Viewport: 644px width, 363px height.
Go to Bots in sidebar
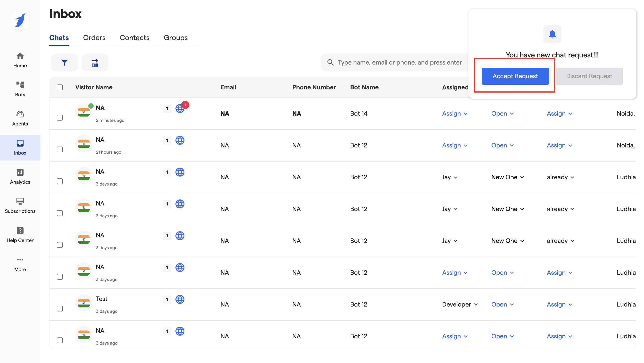point(20,89)
